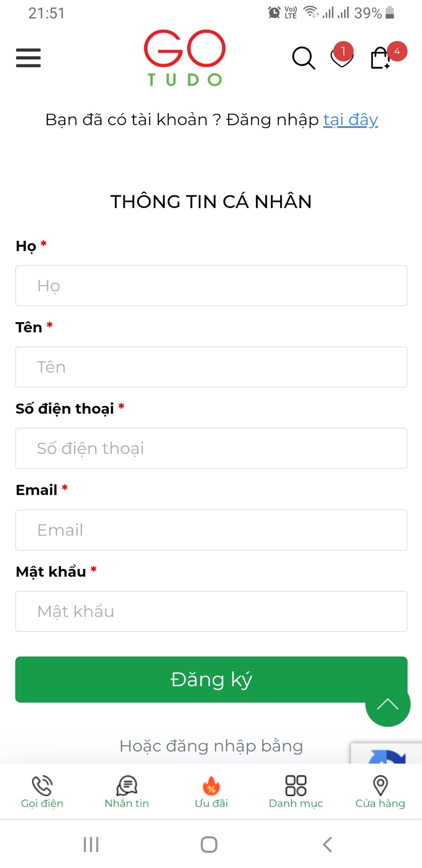
Task: Focus the Email input field
Action: [x=211, y=530]
